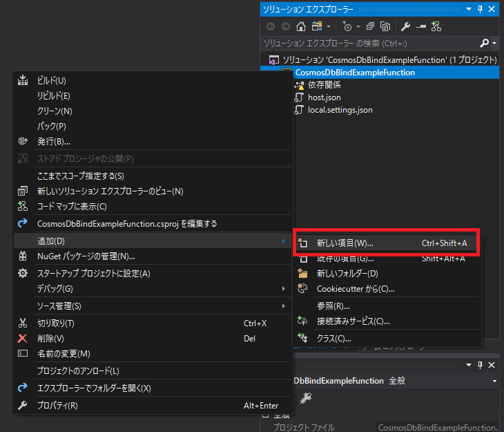Choose 新しいフォルダー(D) in the Add submenu
Screen dimensions: 504x432
coord(387,273)
